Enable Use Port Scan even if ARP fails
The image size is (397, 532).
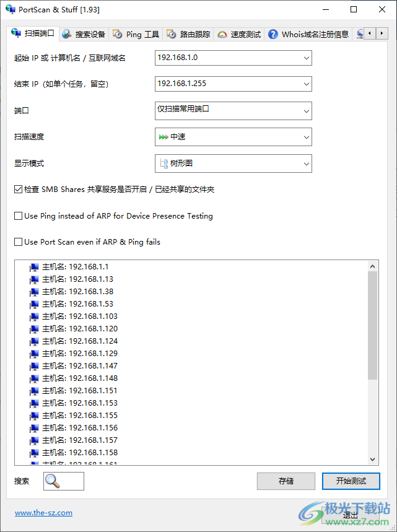coord(19,242)
